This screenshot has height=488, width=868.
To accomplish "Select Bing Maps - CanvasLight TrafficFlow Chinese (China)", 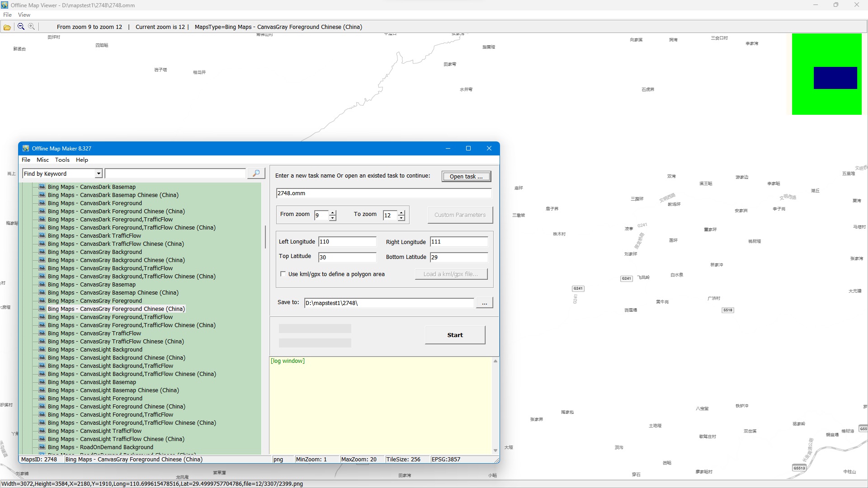I will coord(116,439).
